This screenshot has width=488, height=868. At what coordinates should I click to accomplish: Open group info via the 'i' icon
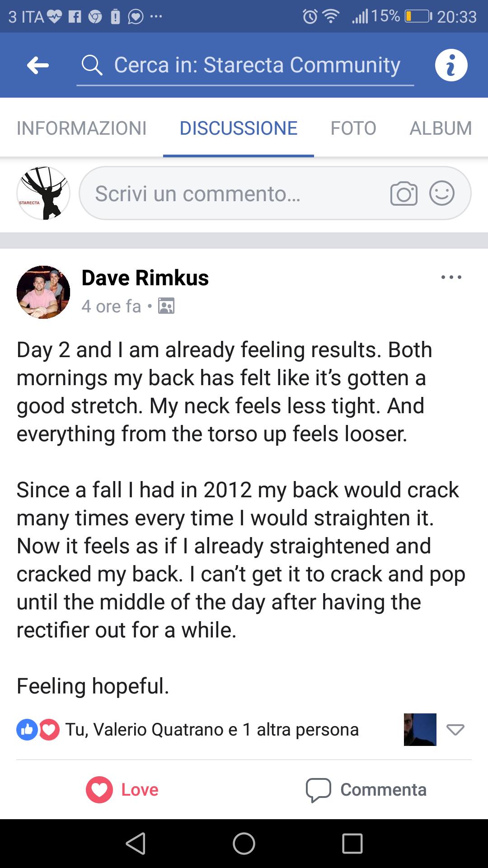451,66
